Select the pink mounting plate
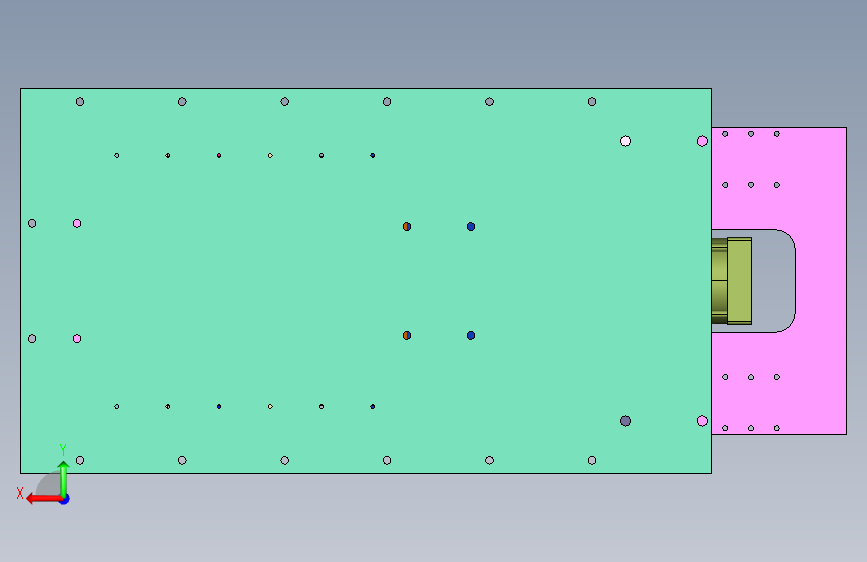 pyautogui.click(x=820, y=280)
